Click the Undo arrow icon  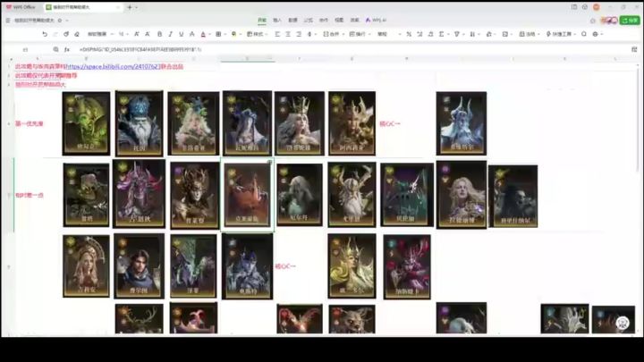click(x=45, y=34)
